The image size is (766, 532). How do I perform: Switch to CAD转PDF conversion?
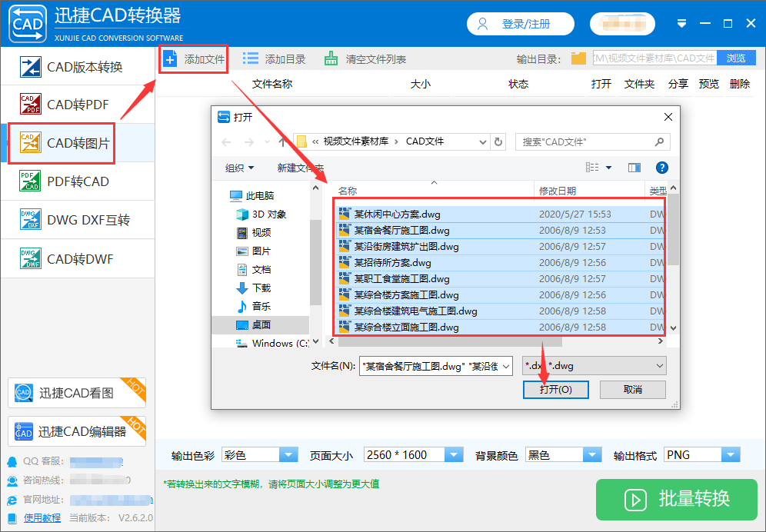tap(78, 105)
